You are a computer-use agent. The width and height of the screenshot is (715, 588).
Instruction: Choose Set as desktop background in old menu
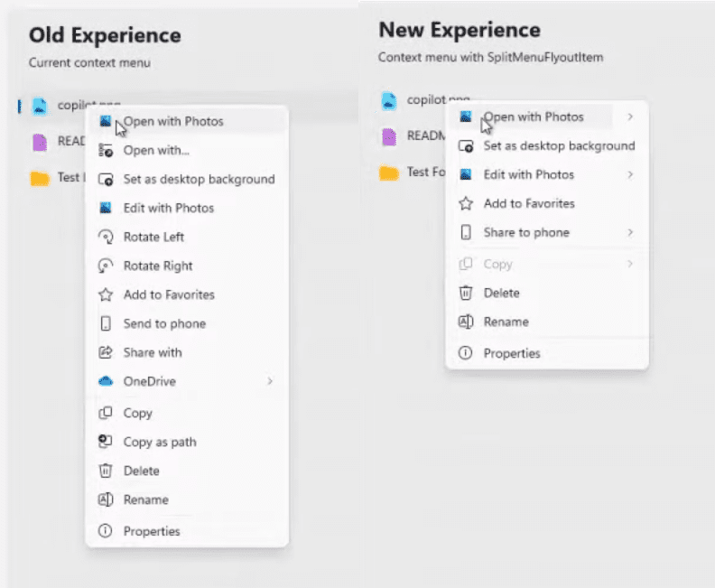coord(188,179)
